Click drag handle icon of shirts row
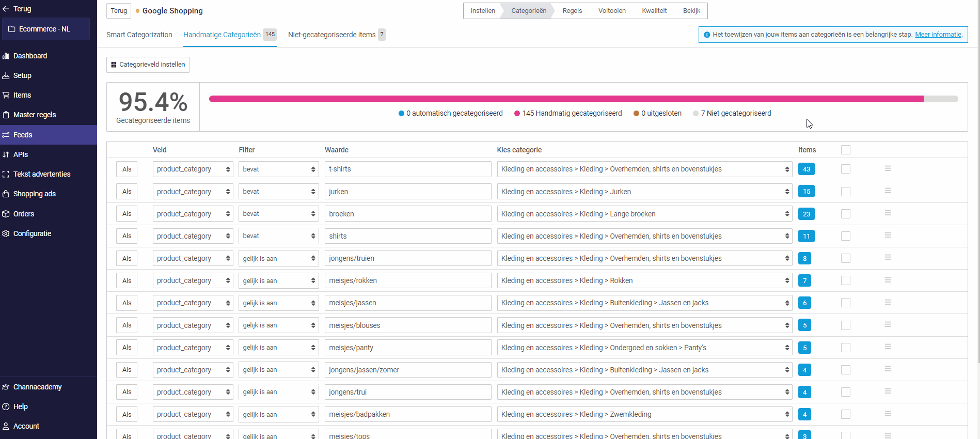Image resolution: width=980 pixels, height=439 pixels. [888, 235]
